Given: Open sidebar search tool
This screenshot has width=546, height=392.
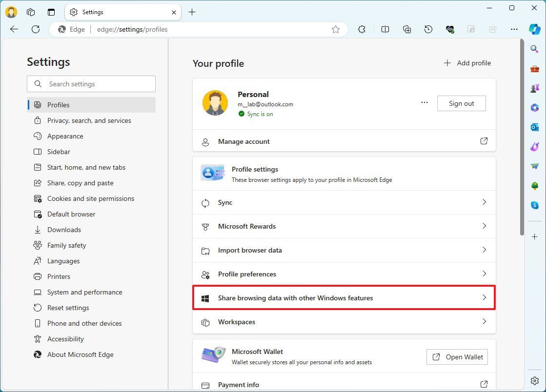Looking at the screenshot, I should [x=534, y=49].
